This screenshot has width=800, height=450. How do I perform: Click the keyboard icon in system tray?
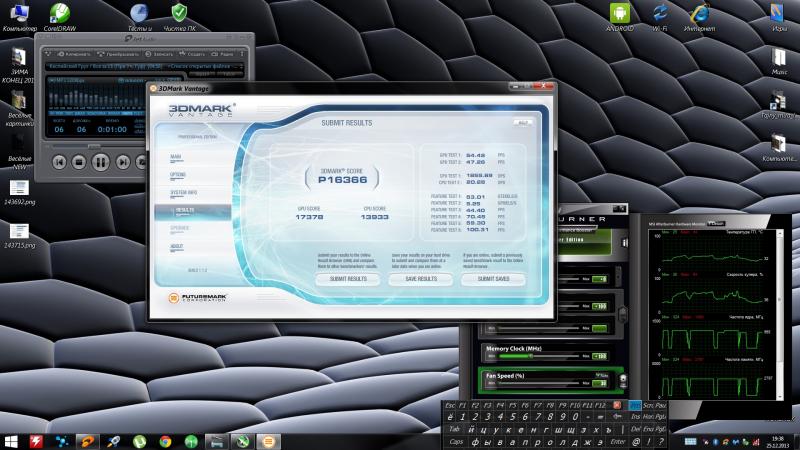pyautogui.click(x=690, y=442)
